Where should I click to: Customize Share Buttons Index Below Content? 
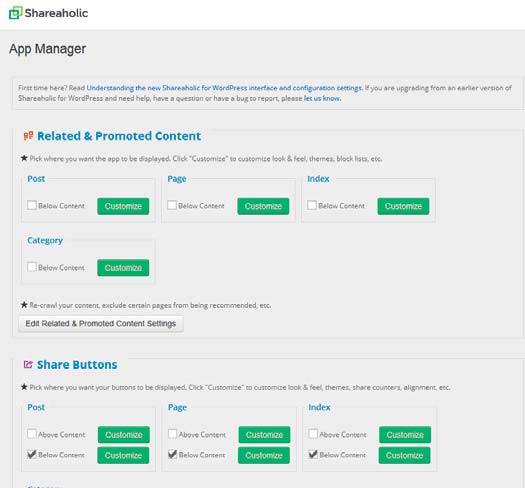(404, 456)
